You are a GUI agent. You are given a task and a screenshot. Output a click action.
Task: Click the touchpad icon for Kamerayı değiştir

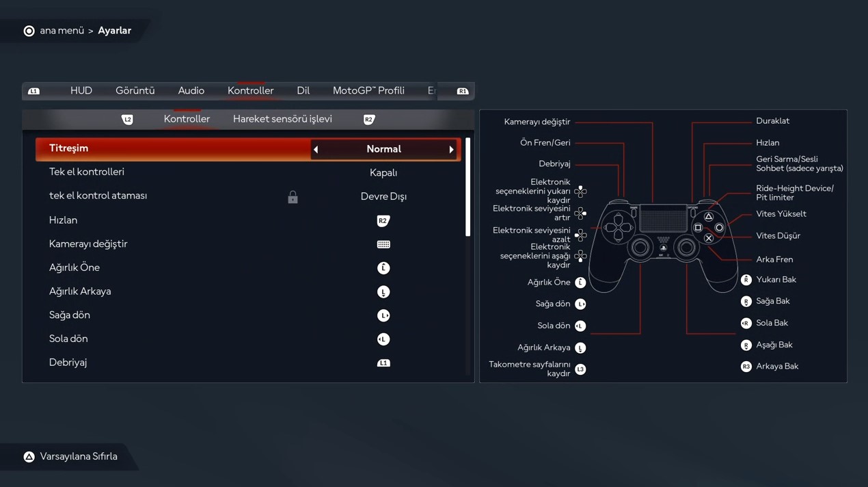tap(383, 244)
